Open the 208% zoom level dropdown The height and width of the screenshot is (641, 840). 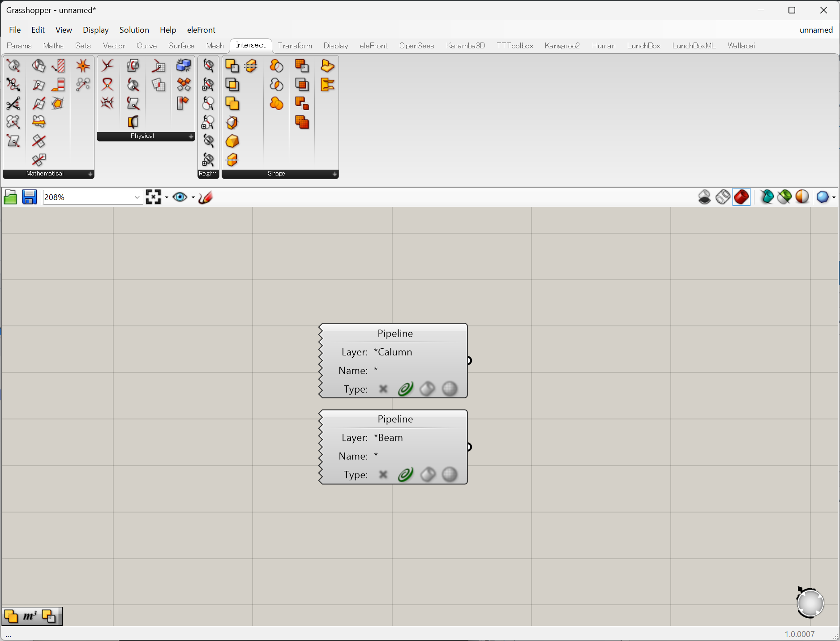click(137, 197)
